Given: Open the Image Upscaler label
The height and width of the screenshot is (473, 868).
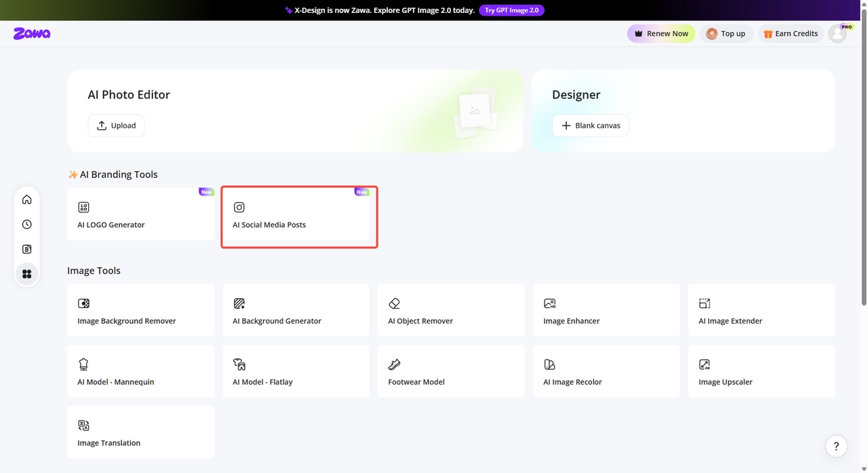Looking at the screenshot, I should pyautogui.click(x=726, y=382).
